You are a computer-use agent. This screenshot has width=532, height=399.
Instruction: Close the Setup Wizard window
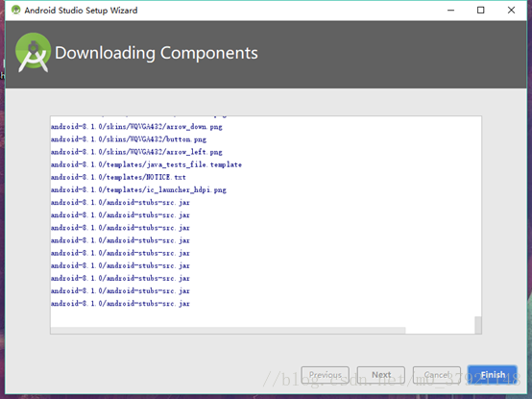point(511,11)
